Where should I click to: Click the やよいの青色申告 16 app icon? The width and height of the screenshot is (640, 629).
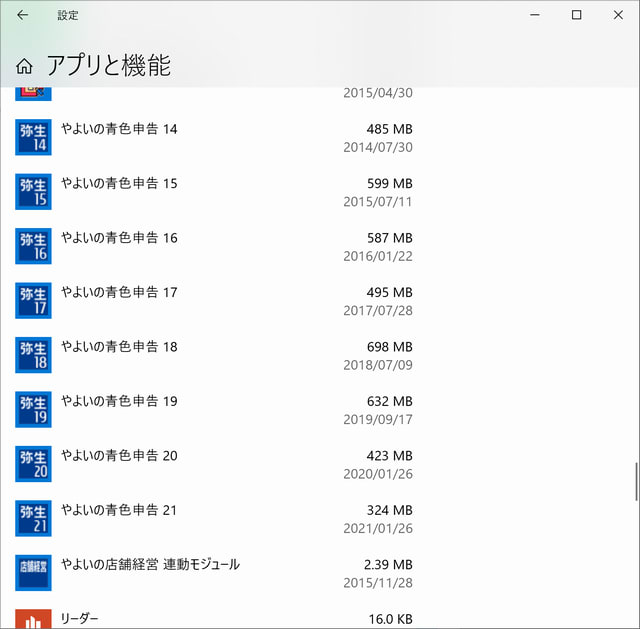[x=33, y=246]
